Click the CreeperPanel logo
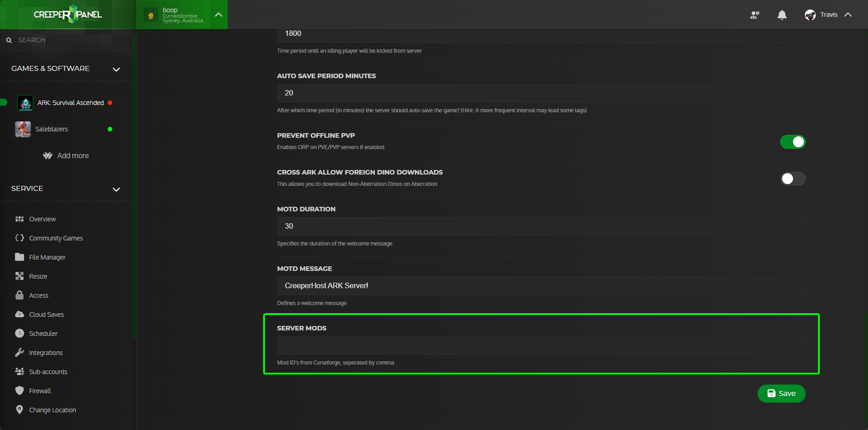 (68, 15)
